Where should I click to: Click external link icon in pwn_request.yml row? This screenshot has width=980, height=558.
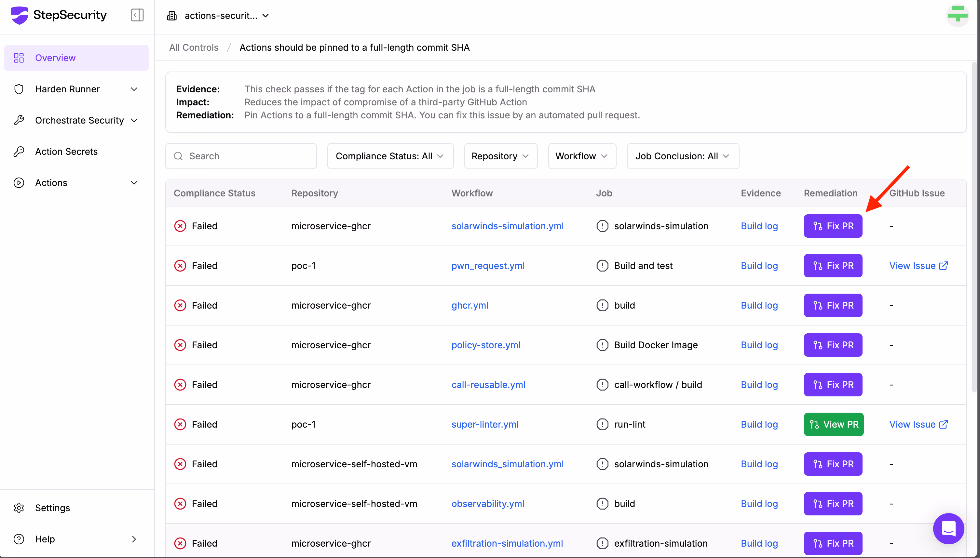[x=944, y=266]
